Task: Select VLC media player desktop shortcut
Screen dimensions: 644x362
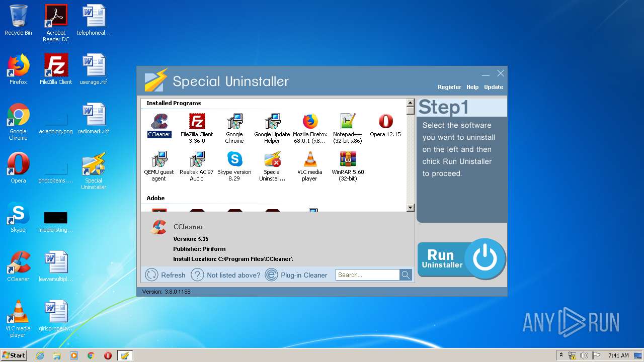Action: click(18, 319)
